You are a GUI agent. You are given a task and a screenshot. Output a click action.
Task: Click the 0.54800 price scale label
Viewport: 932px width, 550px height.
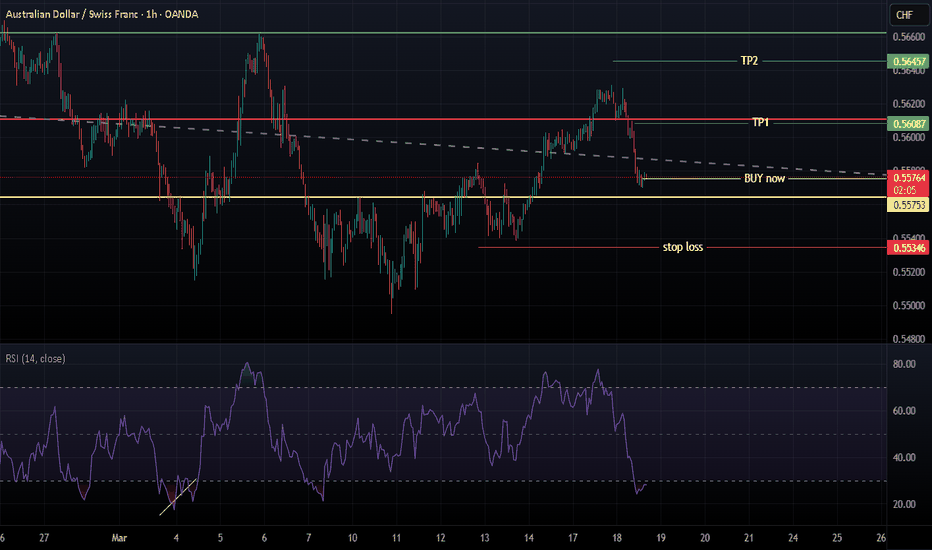click(909, 340)
